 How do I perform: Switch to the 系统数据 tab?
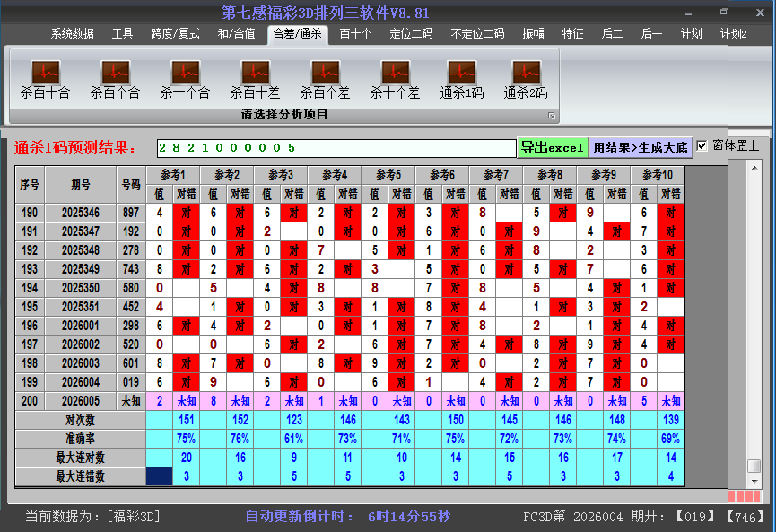[72, 34]
